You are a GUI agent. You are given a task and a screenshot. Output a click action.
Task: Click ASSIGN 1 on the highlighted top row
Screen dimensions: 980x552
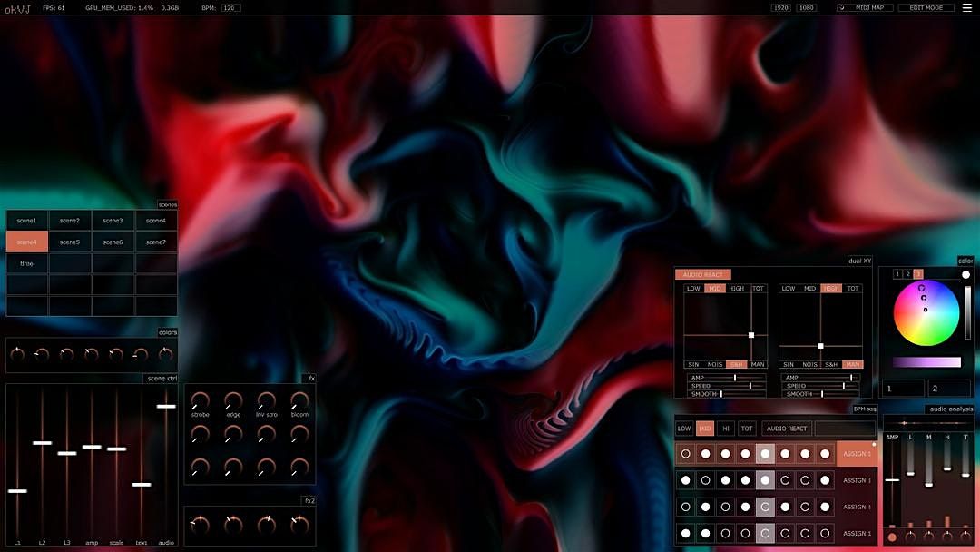(857, 454)
